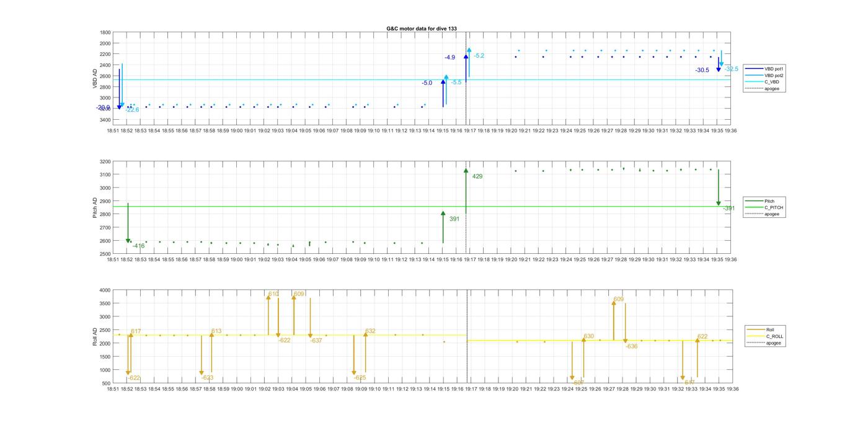Image resolution: width=868 pixels, height=430 pixels.
Task: Click the '-636' roll annotation
Action: (x=631, y=347)
